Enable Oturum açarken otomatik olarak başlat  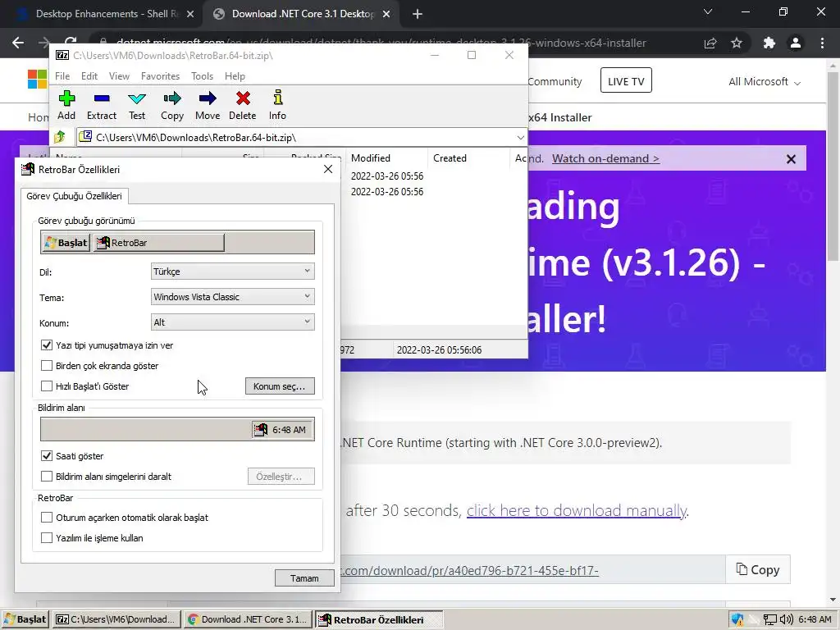pos(47,518)
